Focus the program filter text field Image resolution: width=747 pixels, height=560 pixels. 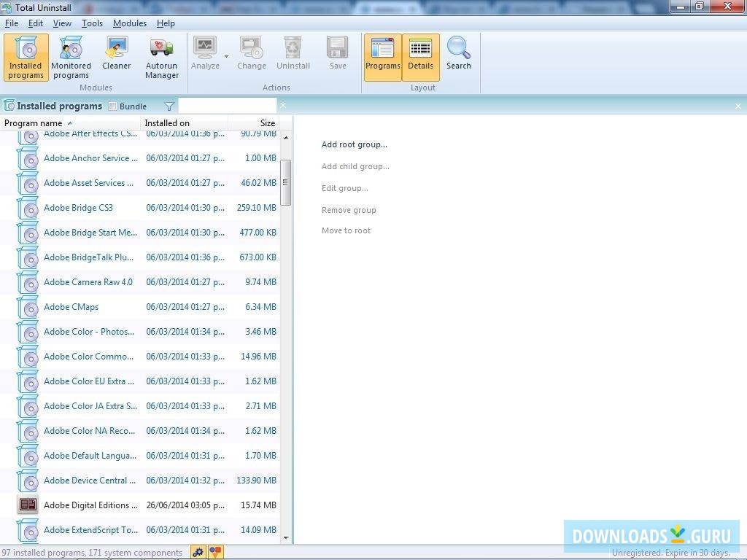pos(228,106)
